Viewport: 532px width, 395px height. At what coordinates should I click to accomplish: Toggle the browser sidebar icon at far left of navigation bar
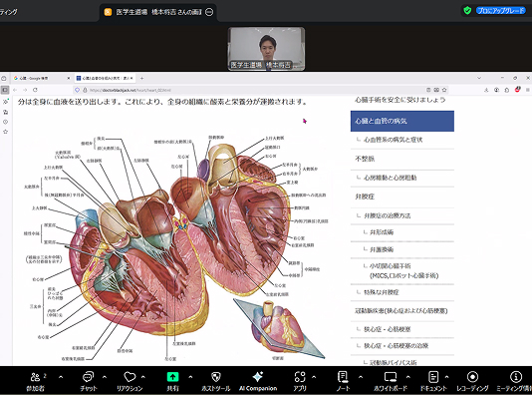click(5, 90)
